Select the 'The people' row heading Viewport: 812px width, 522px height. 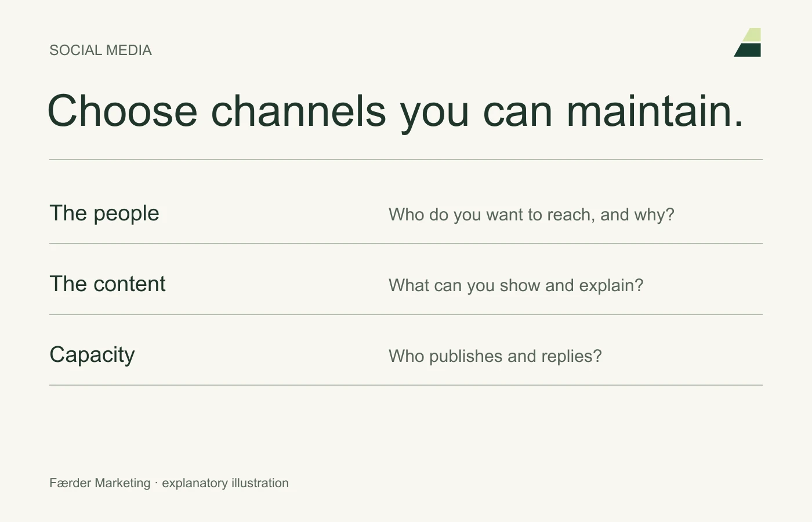[104, 213]
